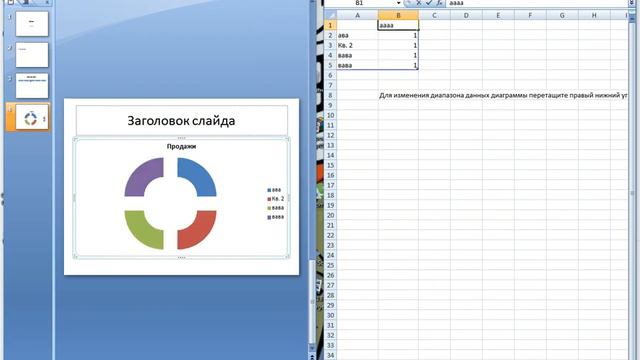Image resolution: width=640 pixels, height=360 pixels.
Task: Open the Name Box dropdown arrow
Action: click(398, 3)
